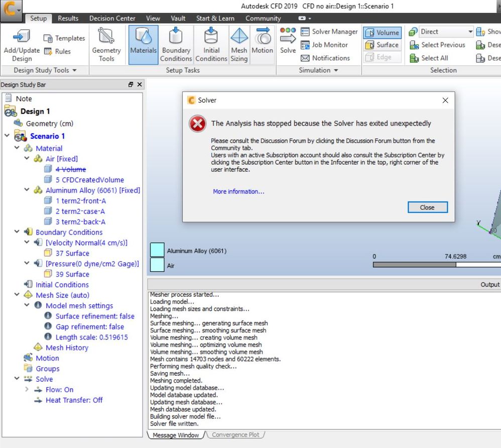
Task: Switch to the Results ribbon tab
Action: pos(68,18)
